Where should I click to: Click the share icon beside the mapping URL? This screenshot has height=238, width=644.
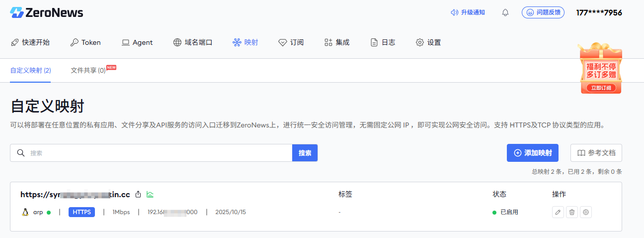[x=139, y=194]
